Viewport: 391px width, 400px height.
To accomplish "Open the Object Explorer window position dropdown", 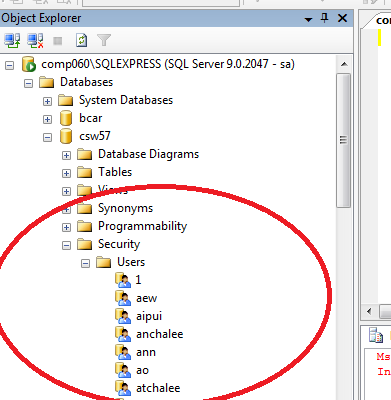I will point(308,20).
